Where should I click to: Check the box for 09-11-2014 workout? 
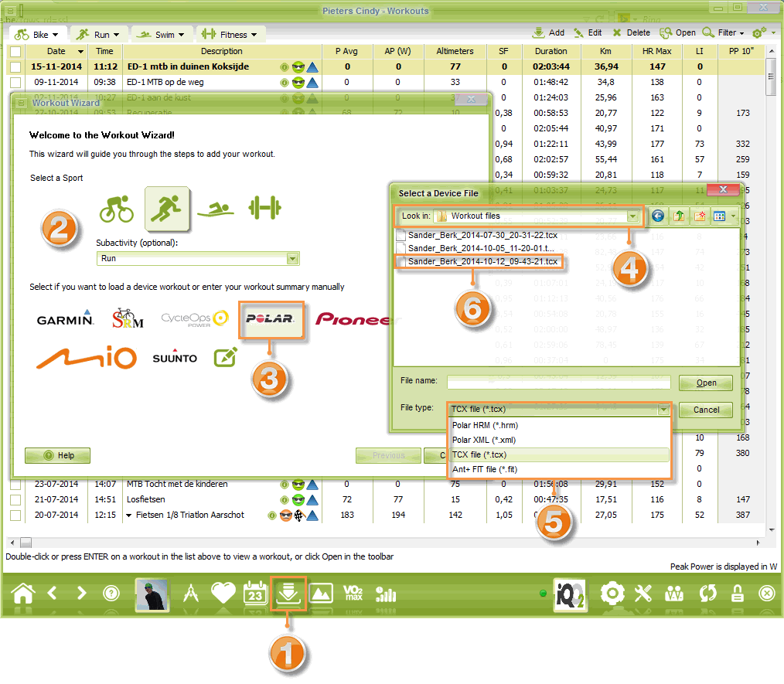click(15, 82)
